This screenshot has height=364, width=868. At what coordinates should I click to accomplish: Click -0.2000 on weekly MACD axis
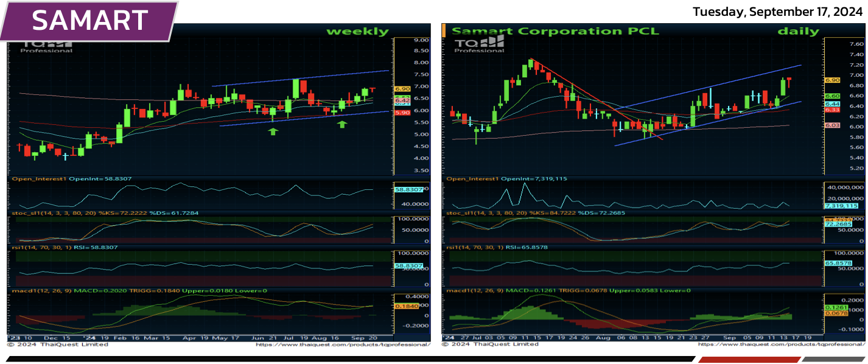416,326
